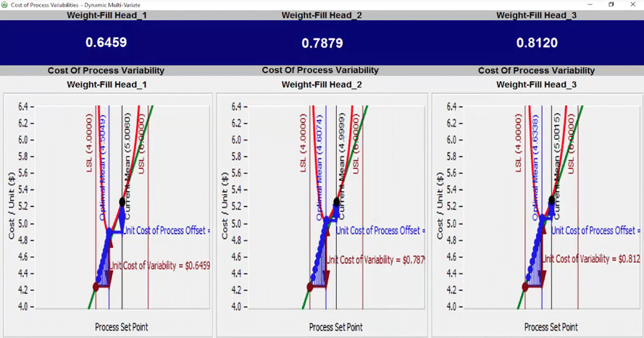Close the Cost of Process Variabilities window
644x338 pixels.
tap(633, 4)
